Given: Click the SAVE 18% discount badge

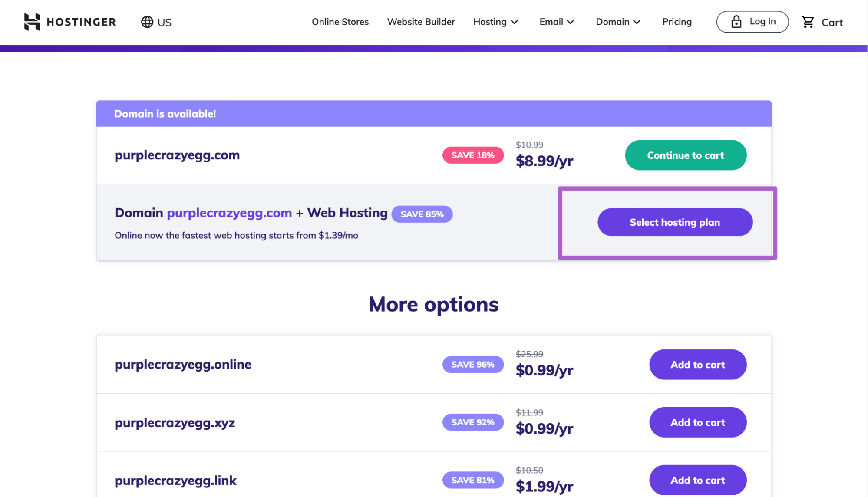Looking at the screenshot, I should coord(473,155).
